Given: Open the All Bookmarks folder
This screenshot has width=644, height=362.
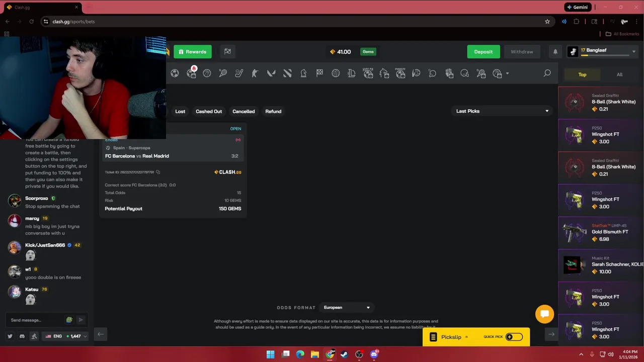Looking at the screenshot, I should (622, 34).
